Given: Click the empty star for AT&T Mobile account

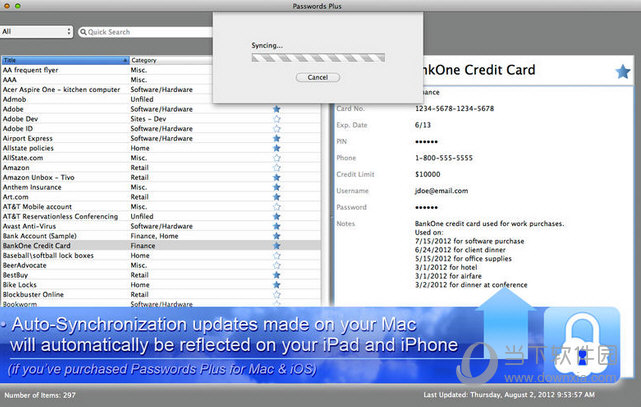Looking at the screenshot, I should 277,207.
